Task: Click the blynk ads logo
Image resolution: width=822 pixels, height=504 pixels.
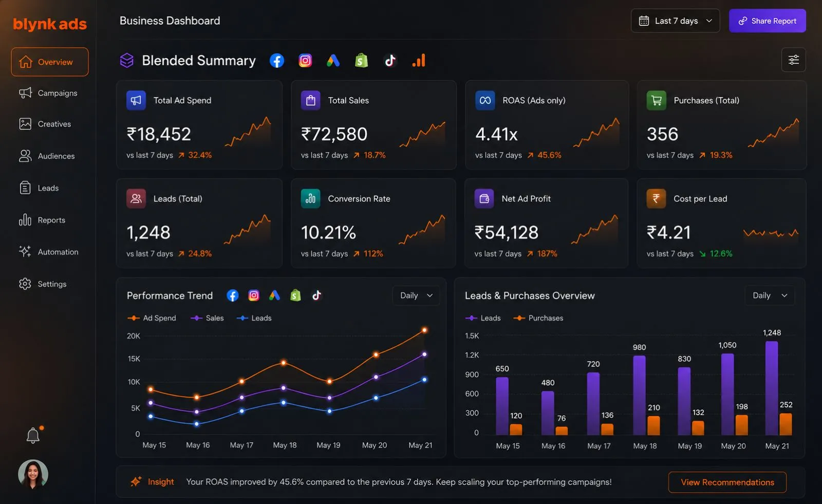Action: [x=50, y=24]
